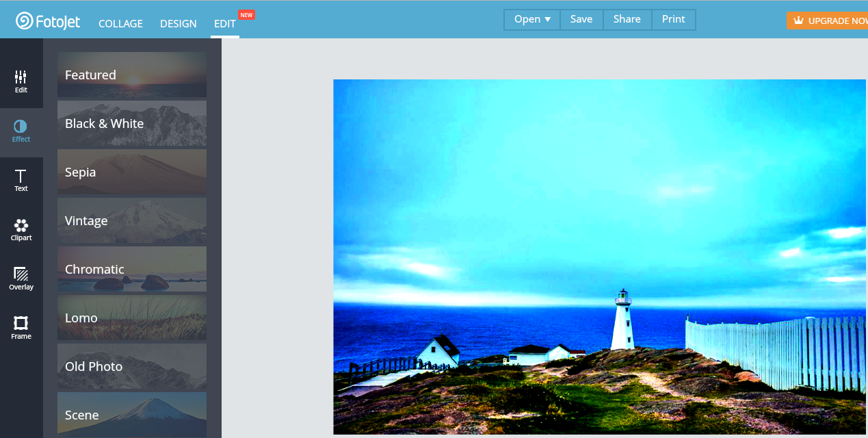Image resolution: width=868 pixels, height=438 pixels.
Task: Click the Share button
Action: click(x=627, y=19)
